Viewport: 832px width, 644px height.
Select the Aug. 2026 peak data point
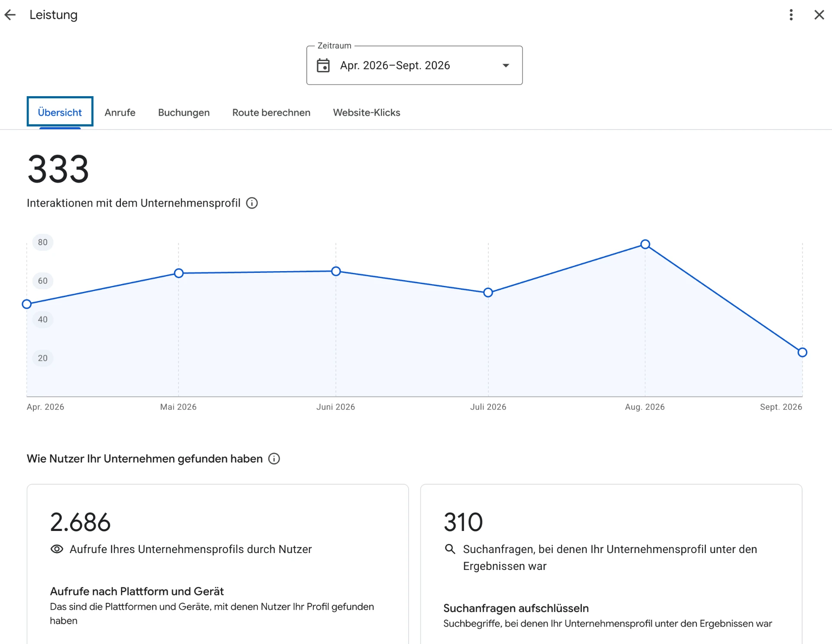(x=645, y=244)
